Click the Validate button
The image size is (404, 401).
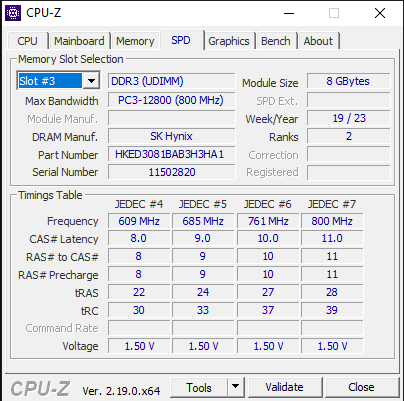(284, 387)
